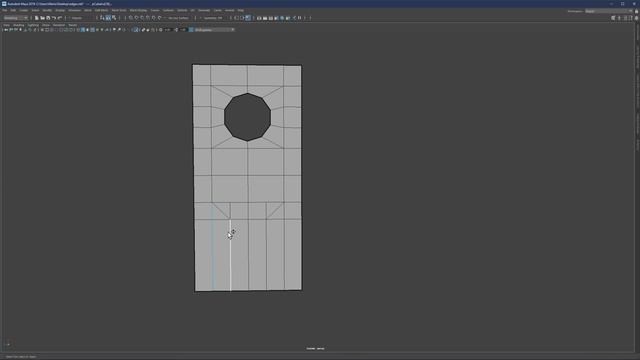Click Render current frame icon
Viewport: 640px width, 360px height.
pos(264,18)
